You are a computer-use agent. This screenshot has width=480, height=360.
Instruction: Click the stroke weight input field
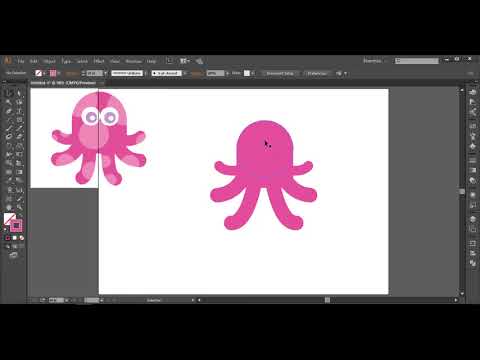tap(95, 73)
